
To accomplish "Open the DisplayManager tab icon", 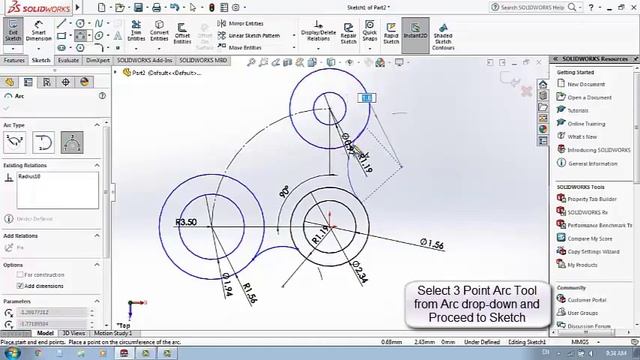I will (x=84, y=82).
